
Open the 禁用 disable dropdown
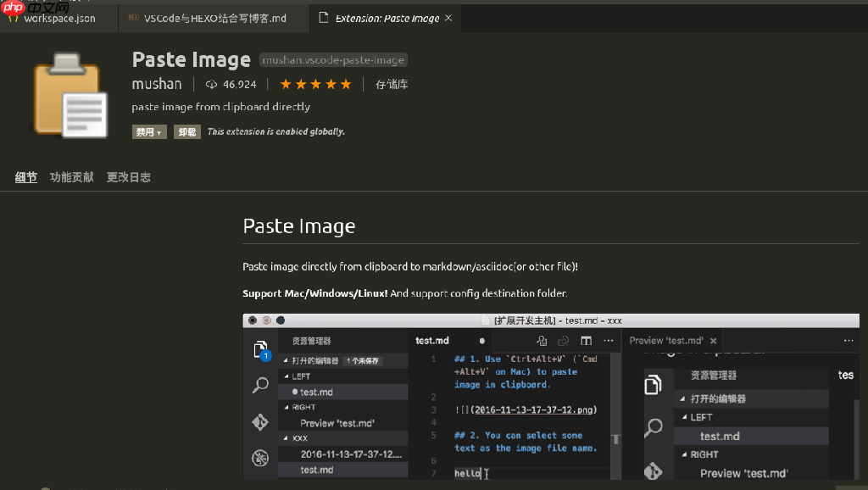pos(149,131)
